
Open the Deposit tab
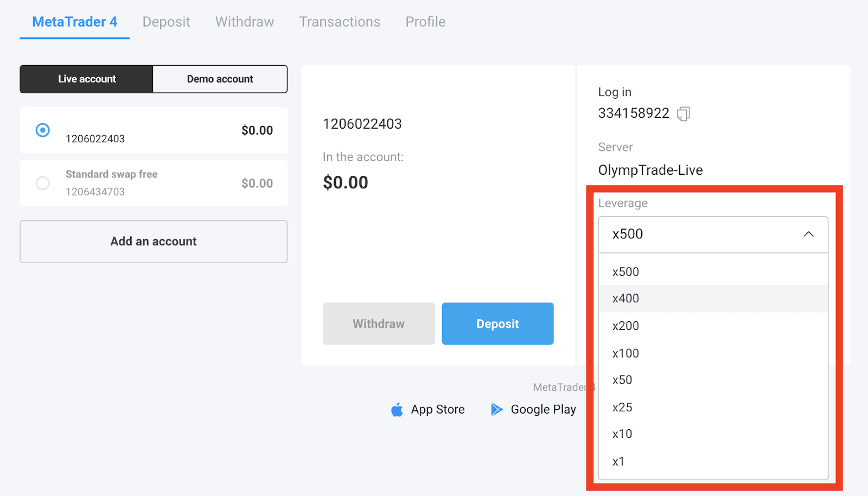coord(166,22)
